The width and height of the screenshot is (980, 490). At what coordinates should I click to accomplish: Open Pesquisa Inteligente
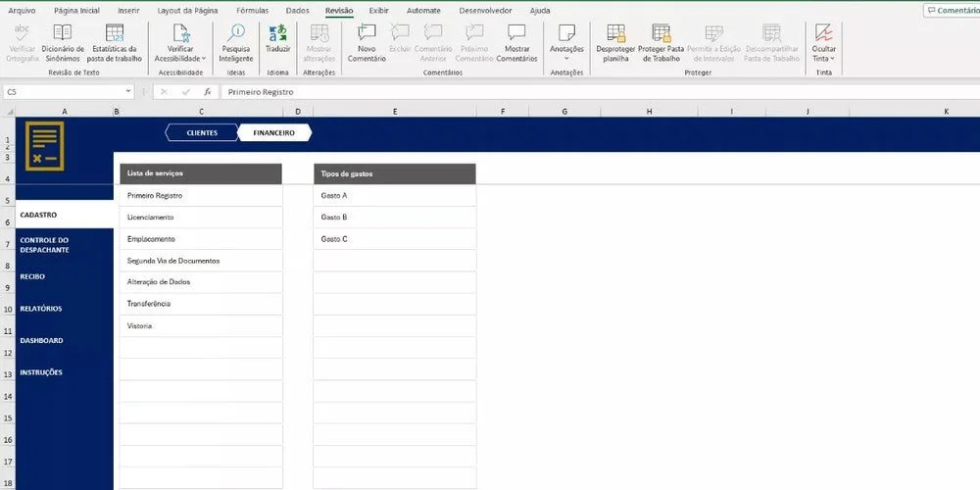tap(236, 43)
